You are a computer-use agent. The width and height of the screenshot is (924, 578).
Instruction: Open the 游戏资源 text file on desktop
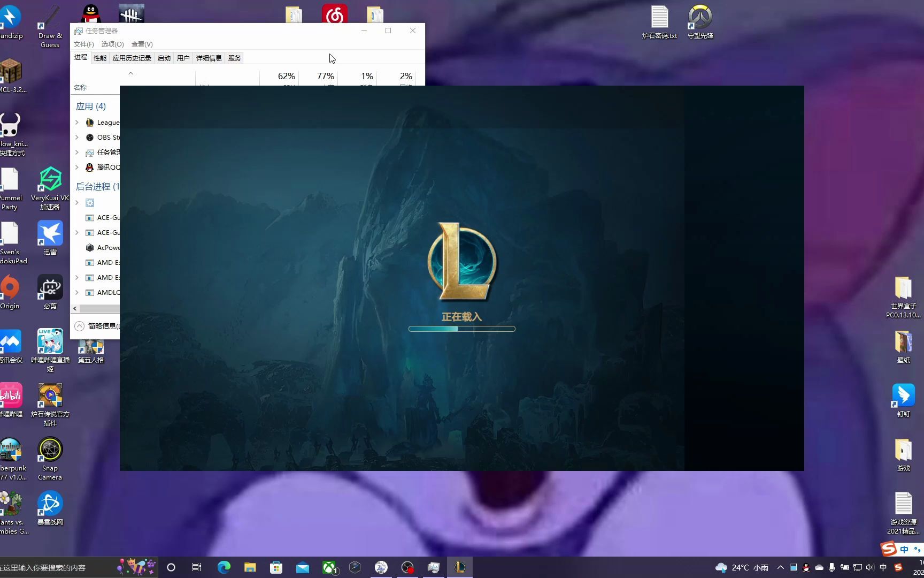point(903,513)
